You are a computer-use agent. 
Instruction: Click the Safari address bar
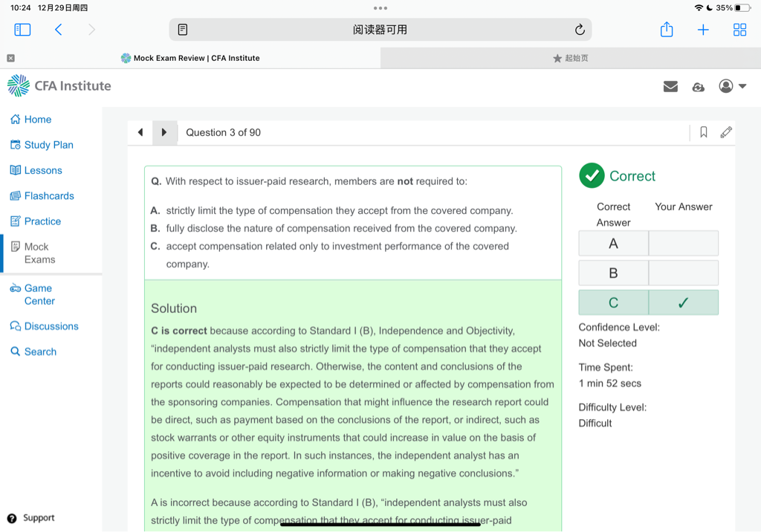click(380, 30)
